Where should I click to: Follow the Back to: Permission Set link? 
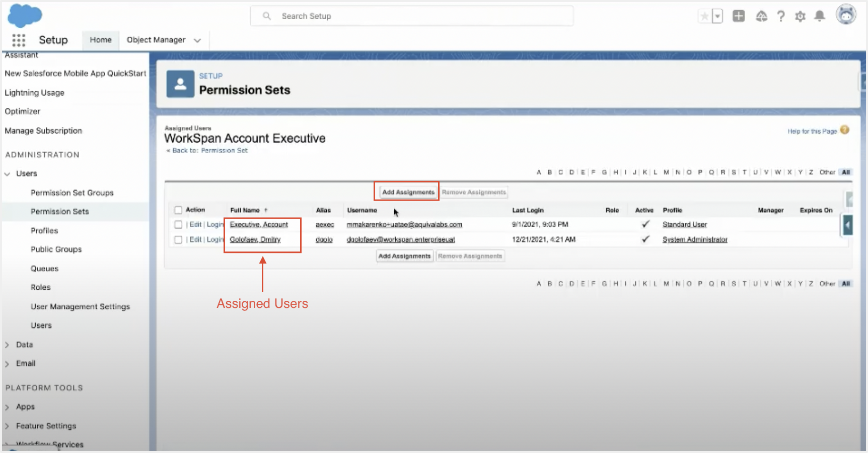pos(210,150)
